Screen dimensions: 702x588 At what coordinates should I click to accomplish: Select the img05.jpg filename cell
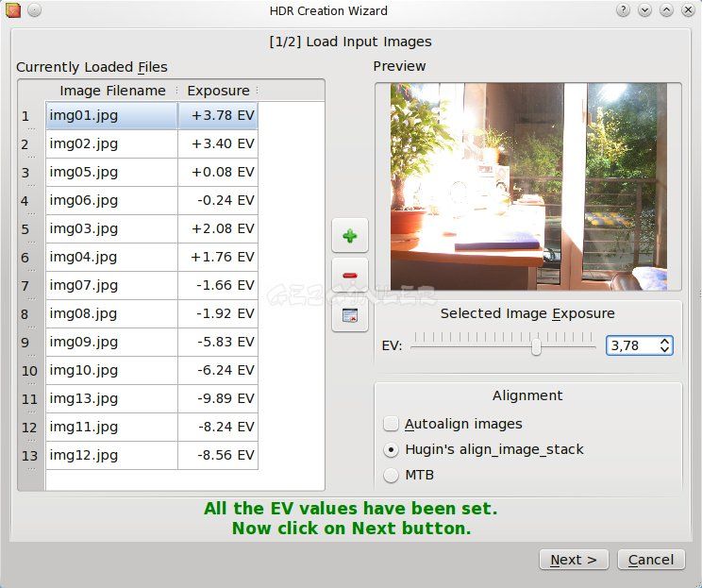click(112, 172)
